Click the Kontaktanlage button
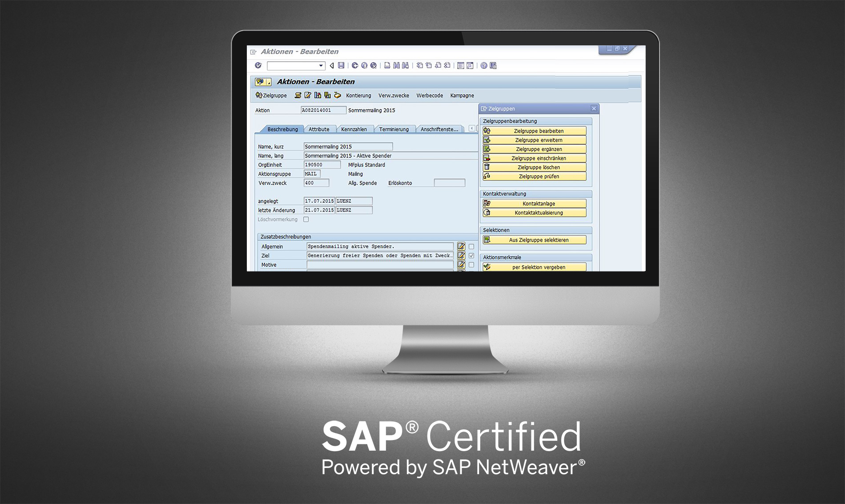The image size is (845, 504). click(535, 204)
